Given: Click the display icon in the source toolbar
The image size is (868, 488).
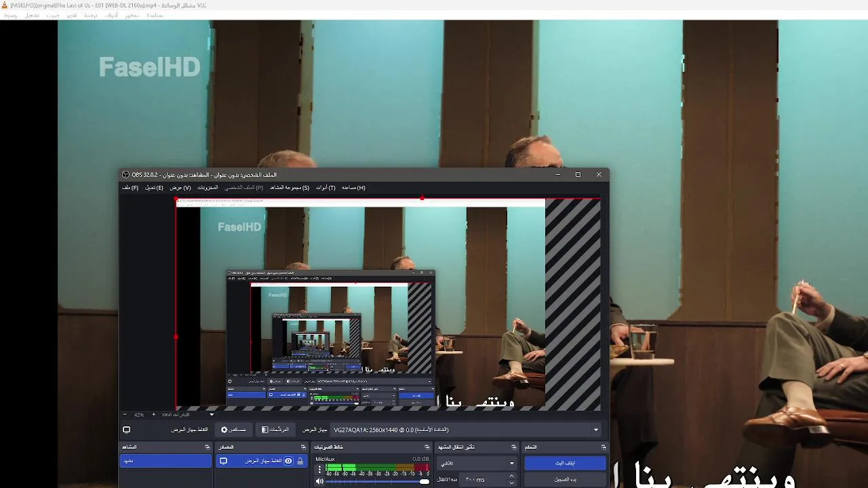Looking at the screenshot, I should click(126, 430).
